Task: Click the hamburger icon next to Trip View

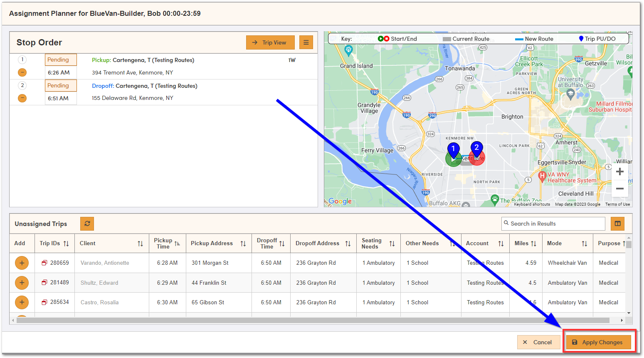Action: pyautogui.click(x=306, y=42)
